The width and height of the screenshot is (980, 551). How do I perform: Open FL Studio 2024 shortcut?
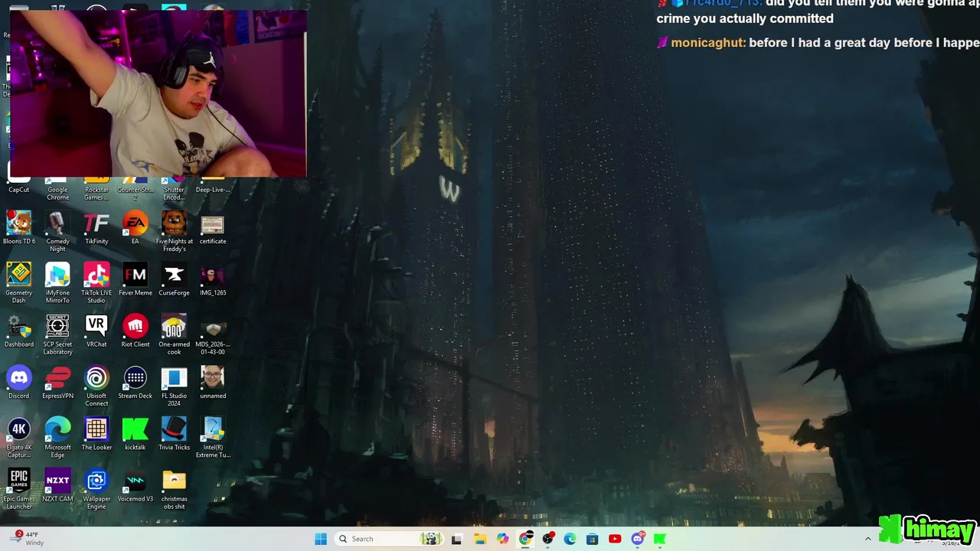tap(174, 386)
